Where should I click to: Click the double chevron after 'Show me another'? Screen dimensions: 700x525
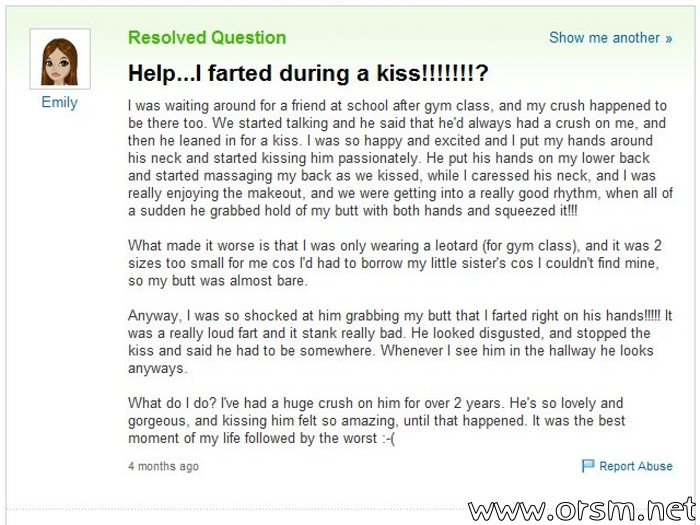668,38
